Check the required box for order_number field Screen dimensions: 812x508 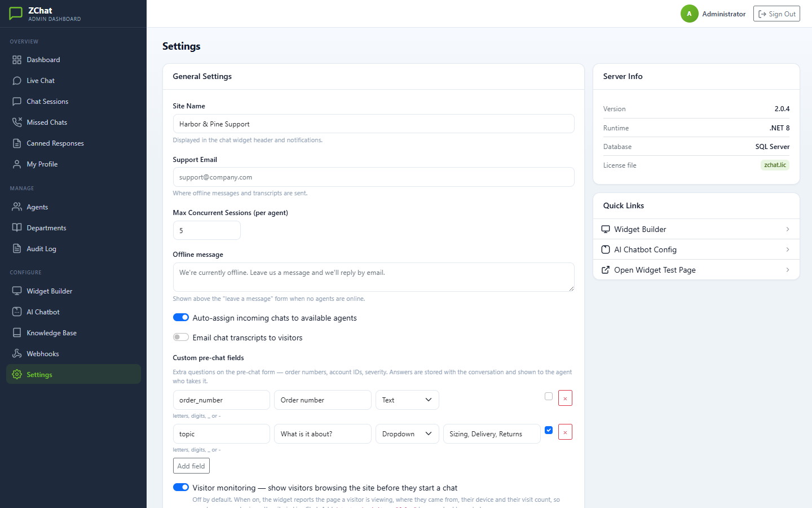pos(549,396)
